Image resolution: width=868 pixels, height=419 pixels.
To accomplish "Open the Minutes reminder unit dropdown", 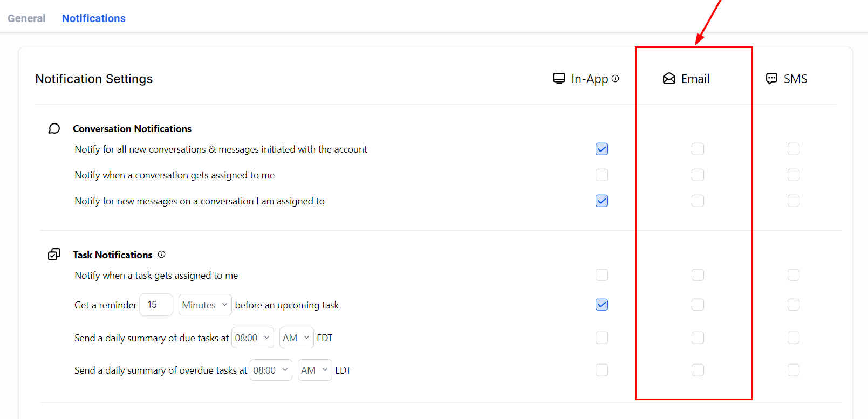I will click(205, 305).
